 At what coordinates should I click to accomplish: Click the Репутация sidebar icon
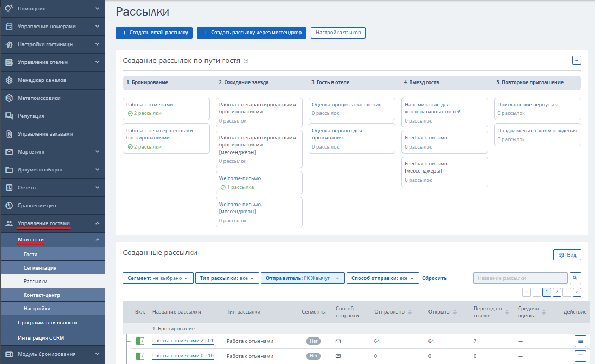click(x=9, y=116)
